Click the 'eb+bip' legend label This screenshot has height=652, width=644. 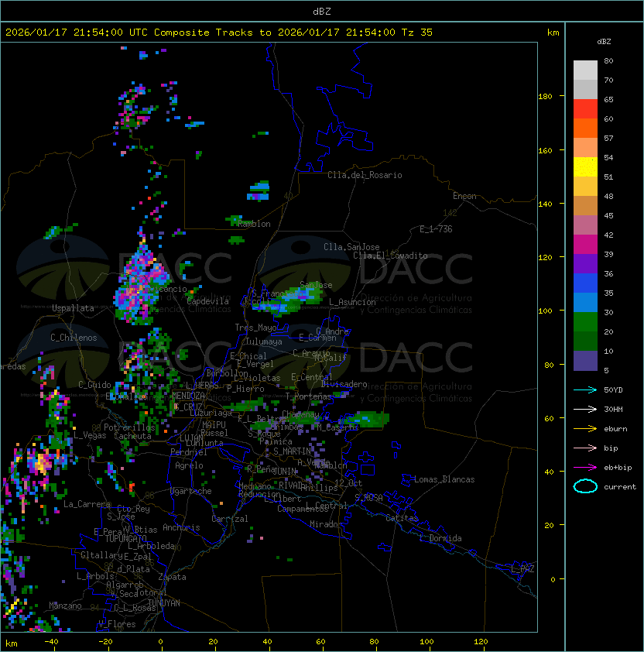coord(618,468)
